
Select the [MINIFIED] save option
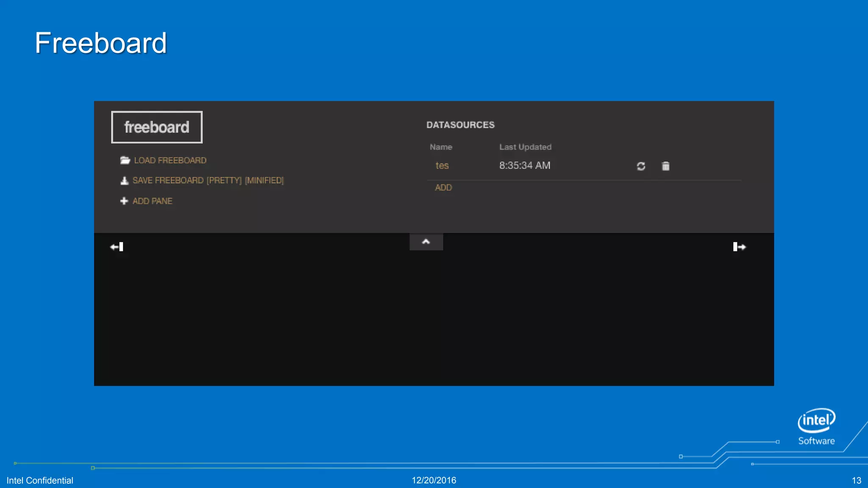pos(264,180)
